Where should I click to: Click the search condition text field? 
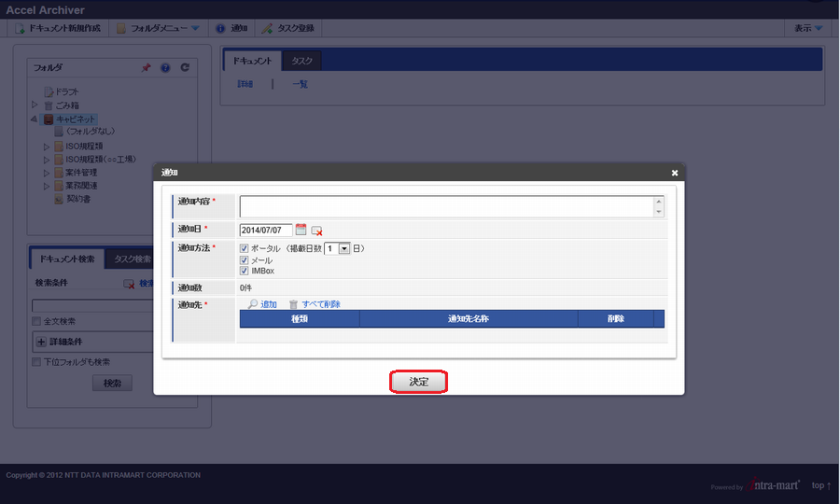click(x=92, y=305)
